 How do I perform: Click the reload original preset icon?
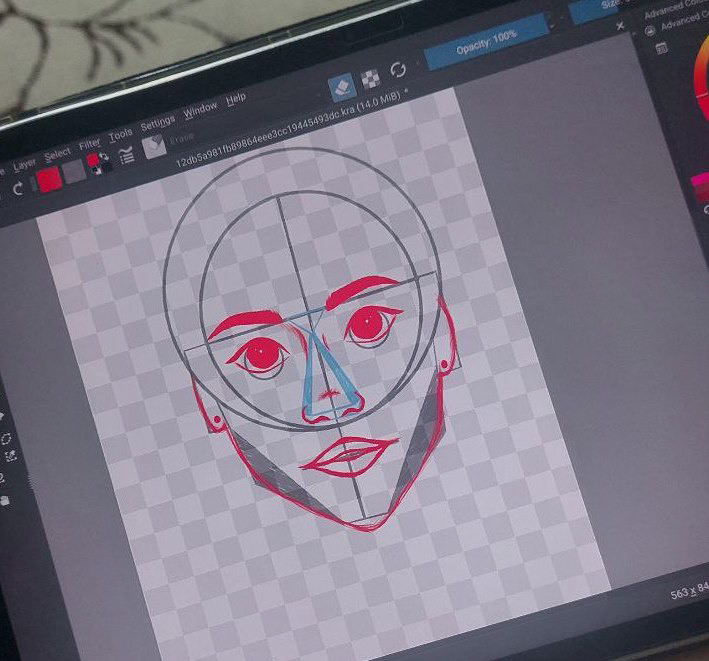coord(398,70)
